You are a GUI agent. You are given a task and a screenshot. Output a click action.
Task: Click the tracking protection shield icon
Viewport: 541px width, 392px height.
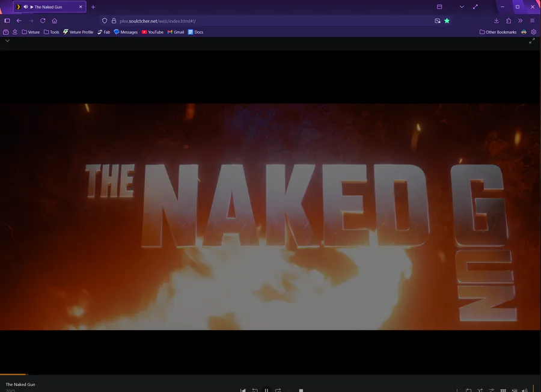click(105, 20)
